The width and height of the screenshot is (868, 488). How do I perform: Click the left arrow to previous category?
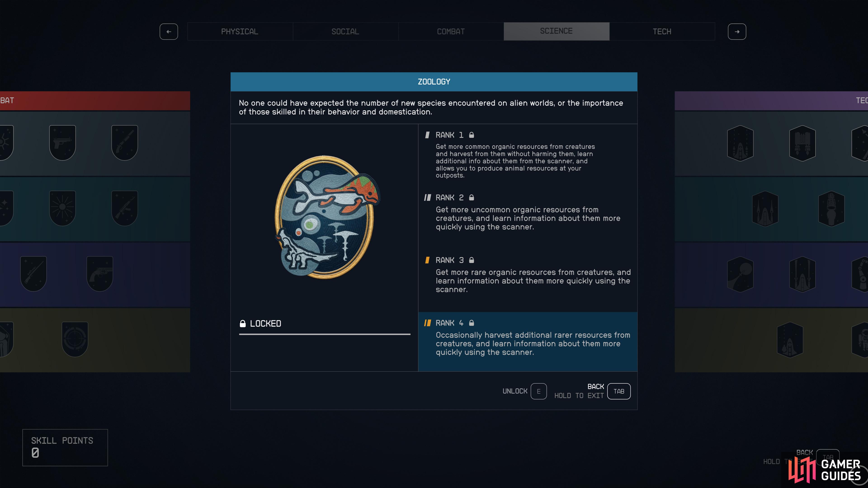click(169, 32)
